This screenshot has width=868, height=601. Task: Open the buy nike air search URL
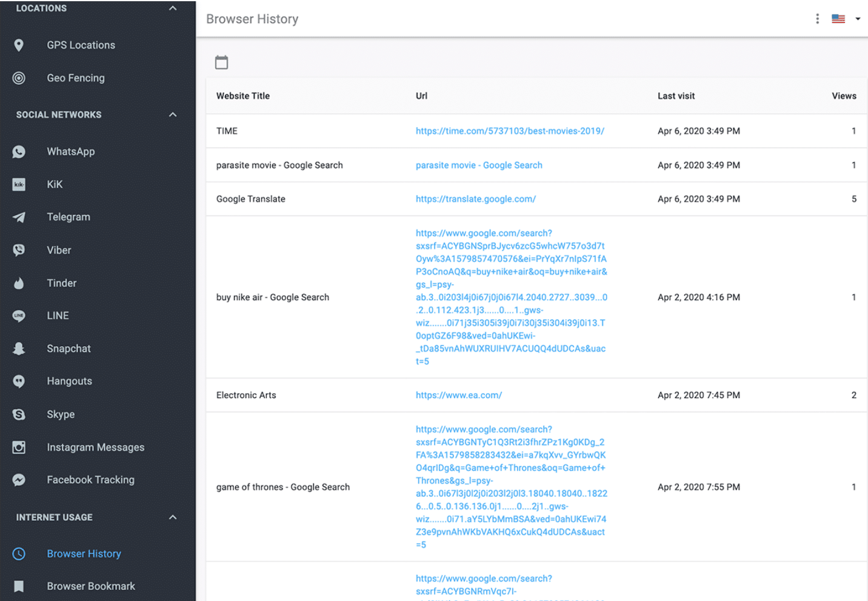click(x=512, y=297)
